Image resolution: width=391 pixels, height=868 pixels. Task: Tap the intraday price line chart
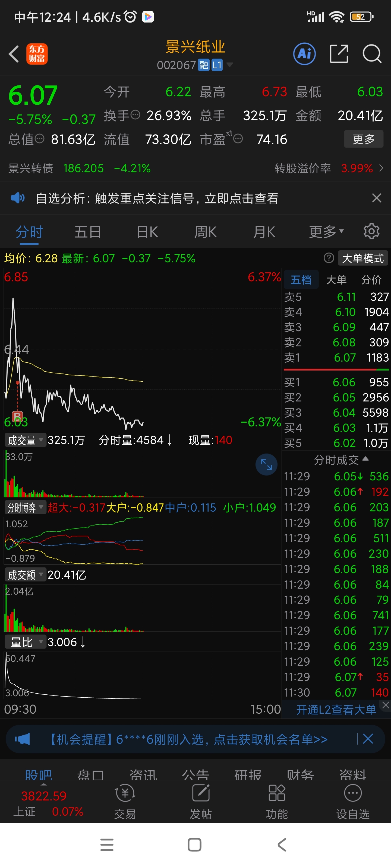click(x=142, y=349)
